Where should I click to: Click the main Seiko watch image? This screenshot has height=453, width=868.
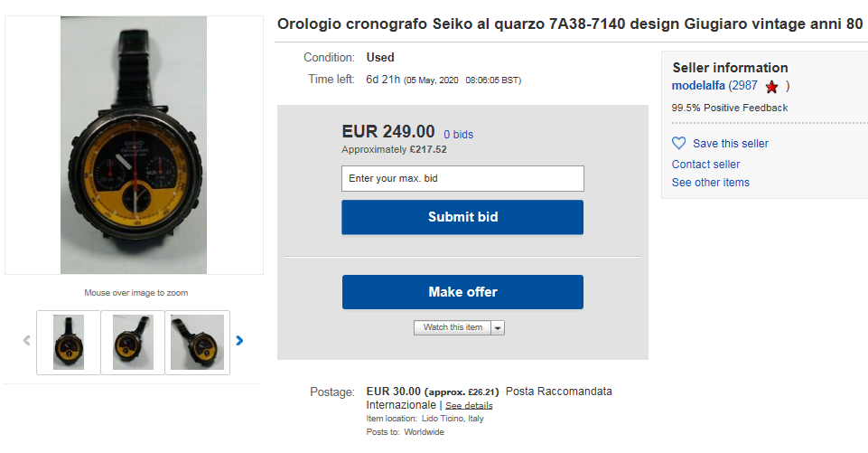pyautogui.click(x=134, y=145)
